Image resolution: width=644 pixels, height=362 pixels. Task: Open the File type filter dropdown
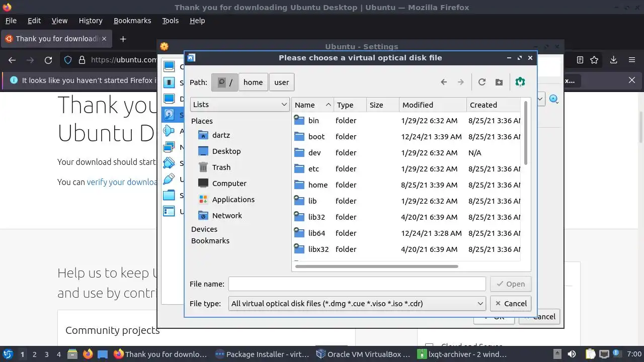click(x=357, y=304)
